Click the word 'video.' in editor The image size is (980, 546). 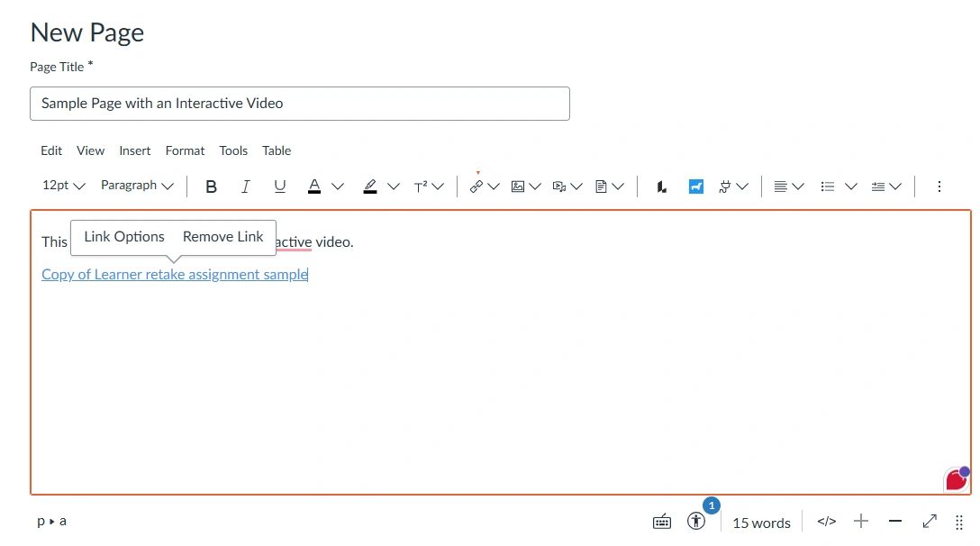334,242
